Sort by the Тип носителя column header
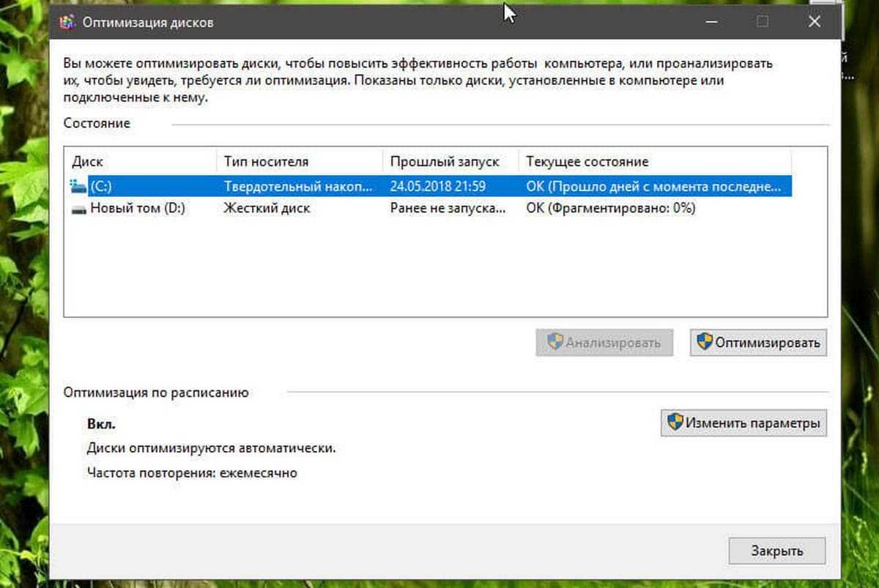This screenshot has height=588, width=879. pyautogui.click(x=299, y=161)
